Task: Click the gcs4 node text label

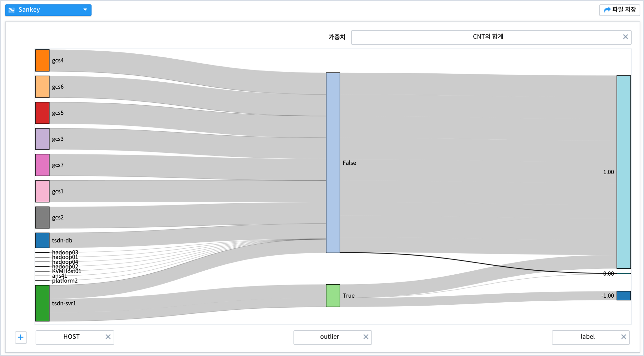Action: [58, 60]
